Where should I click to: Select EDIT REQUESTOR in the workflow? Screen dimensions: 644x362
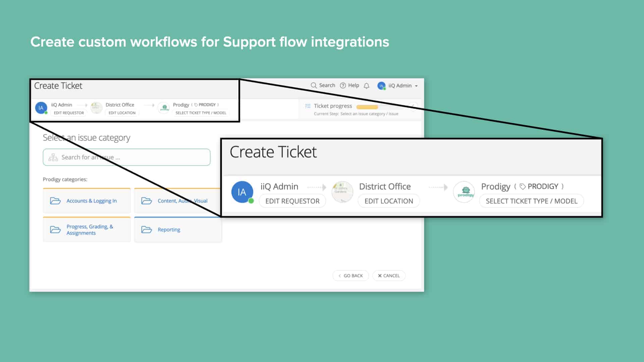pos(292,201)
